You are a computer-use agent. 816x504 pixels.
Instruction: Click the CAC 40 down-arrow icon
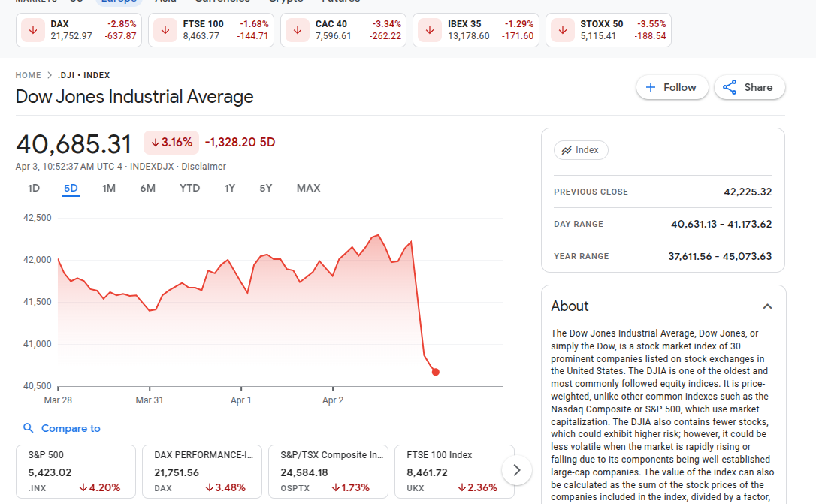point(298,31)
